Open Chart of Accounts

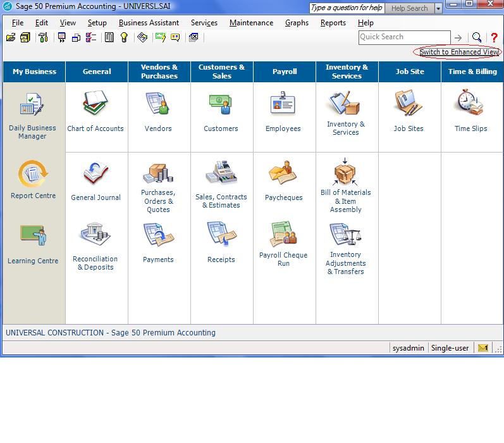[95, 111]
